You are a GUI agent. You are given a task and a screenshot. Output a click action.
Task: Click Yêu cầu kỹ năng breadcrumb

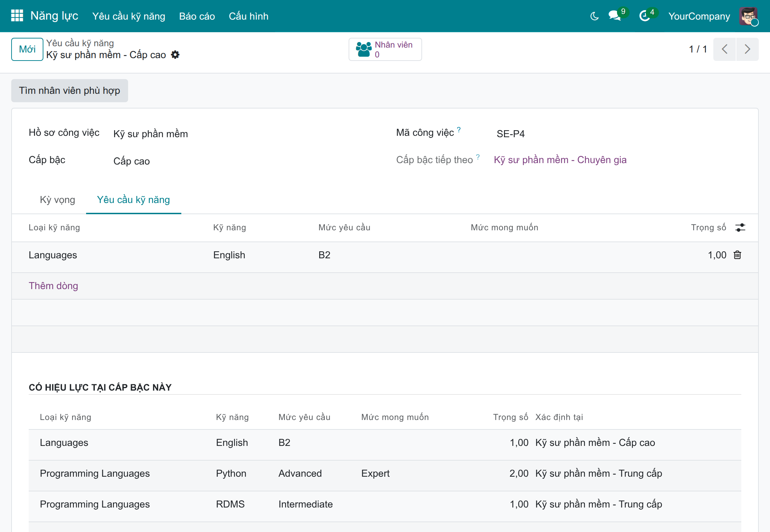[x=80, y=43]
